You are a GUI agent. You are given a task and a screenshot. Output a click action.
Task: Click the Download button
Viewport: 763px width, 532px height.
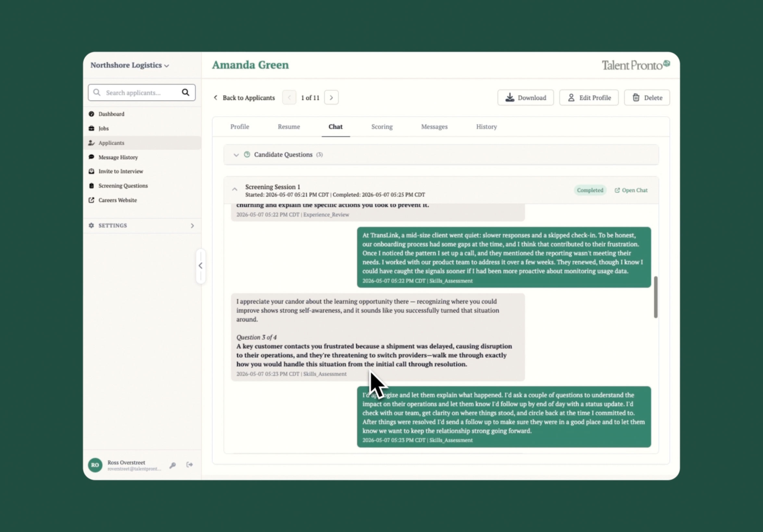pos(525,98)
